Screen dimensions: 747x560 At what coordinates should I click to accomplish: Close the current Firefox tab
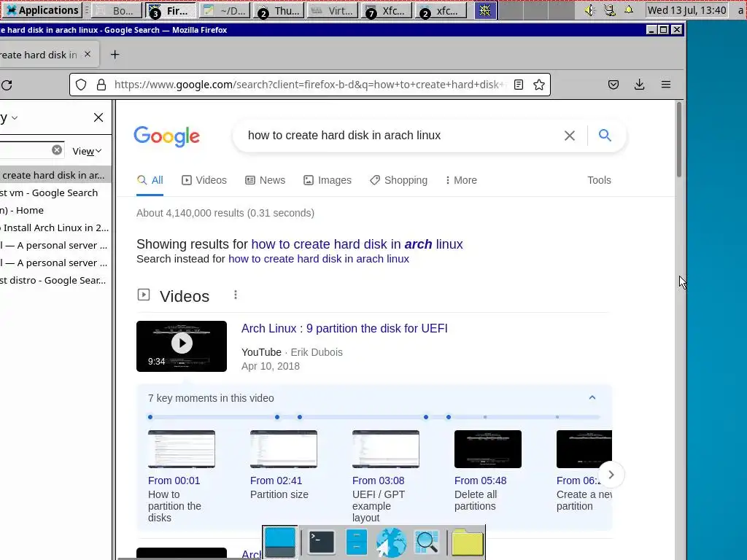(88, 54)
